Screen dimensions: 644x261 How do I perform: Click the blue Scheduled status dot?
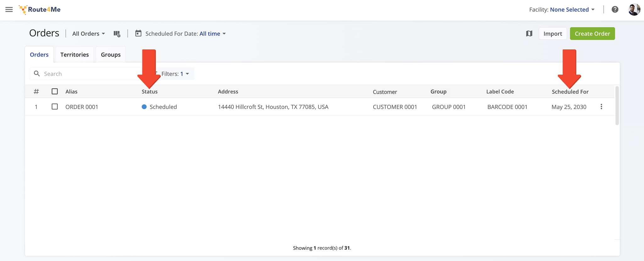click(x=144, y=107)
